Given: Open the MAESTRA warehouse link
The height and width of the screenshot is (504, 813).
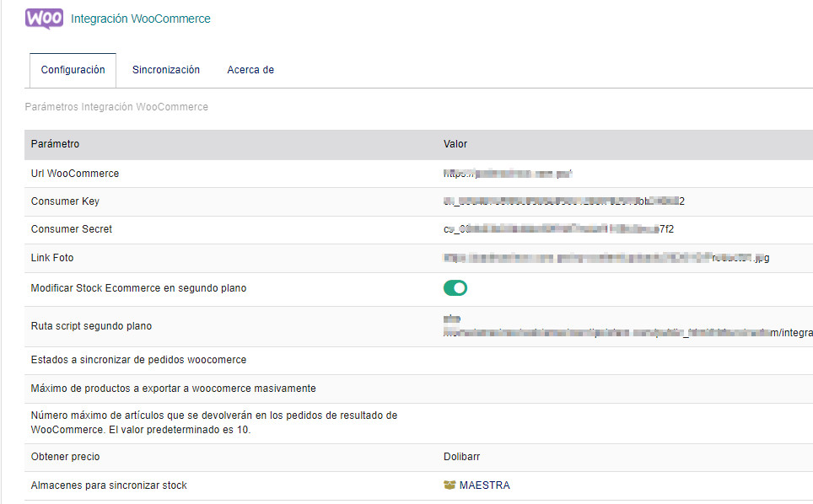Looking at the screenshot, I should tap(484, 485).
